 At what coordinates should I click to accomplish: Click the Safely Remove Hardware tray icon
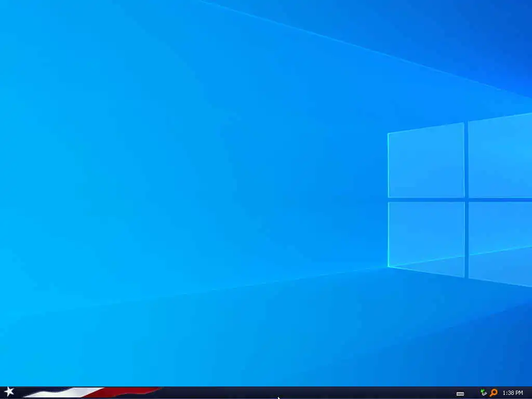click(484, 393)
